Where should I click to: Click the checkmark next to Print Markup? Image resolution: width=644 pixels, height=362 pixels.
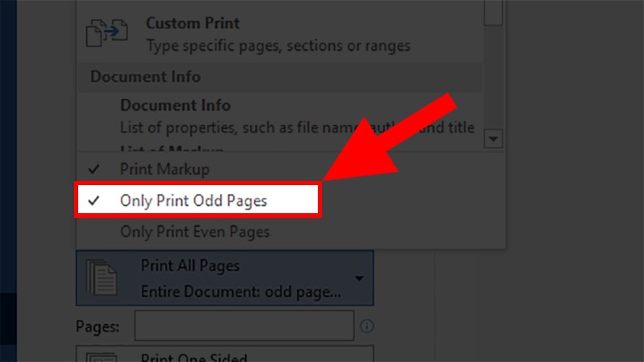[94, 170]
